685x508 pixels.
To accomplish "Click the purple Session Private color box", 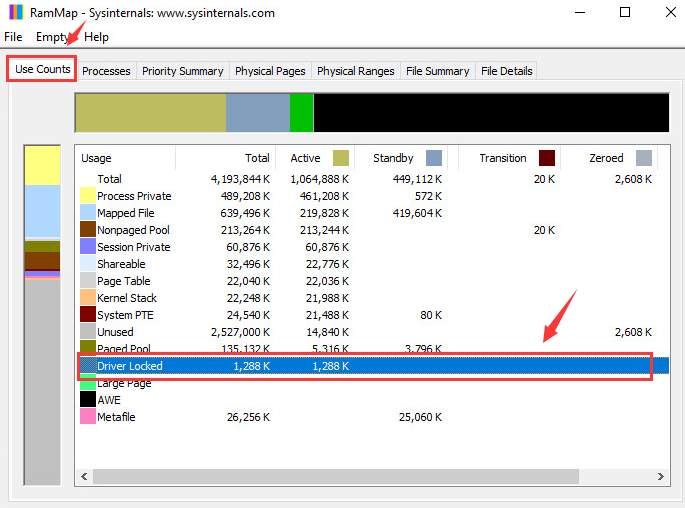I will click(88, 247).
